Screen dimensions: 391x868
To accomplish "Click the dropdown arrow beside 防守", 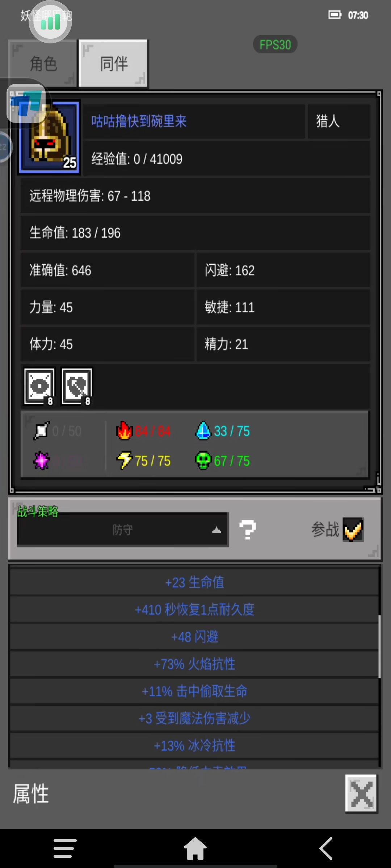I will coord(216,530).
